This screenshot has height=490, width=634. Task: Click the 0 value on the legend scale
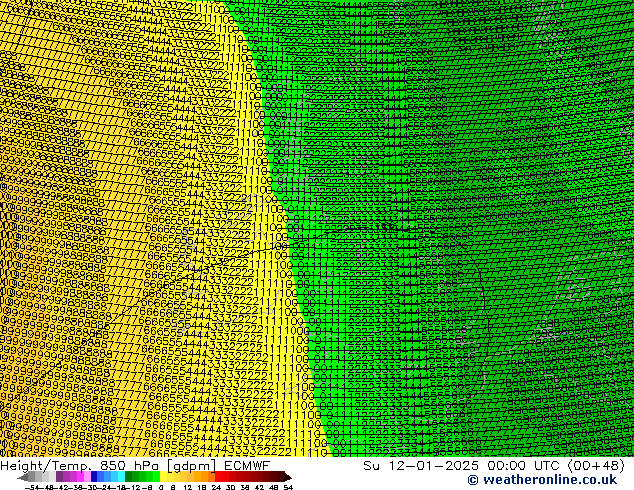[160, 486]
